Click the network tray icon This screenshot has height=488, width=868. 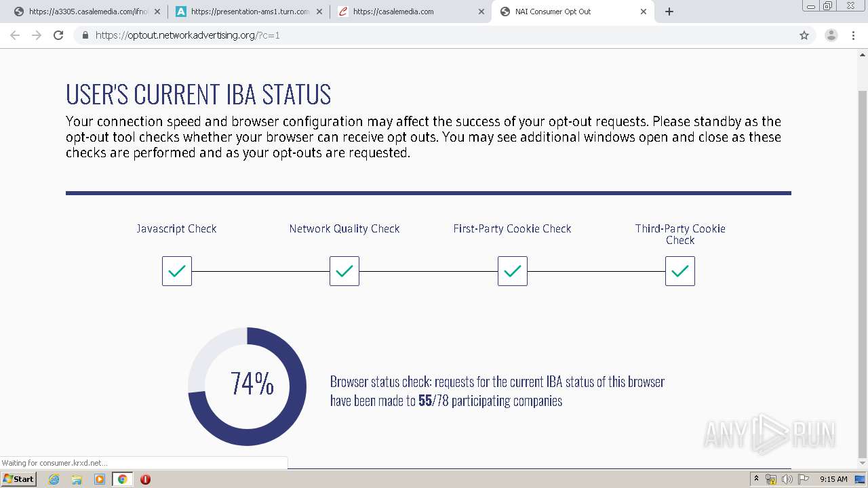pos(771,479)
